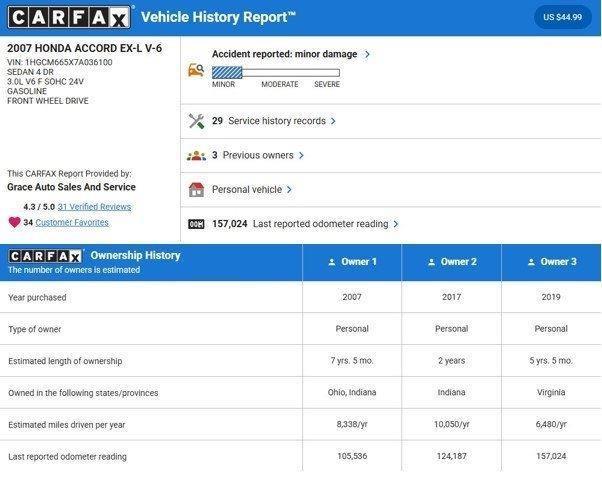Click the pink heart favorites icon

[15, 222]
